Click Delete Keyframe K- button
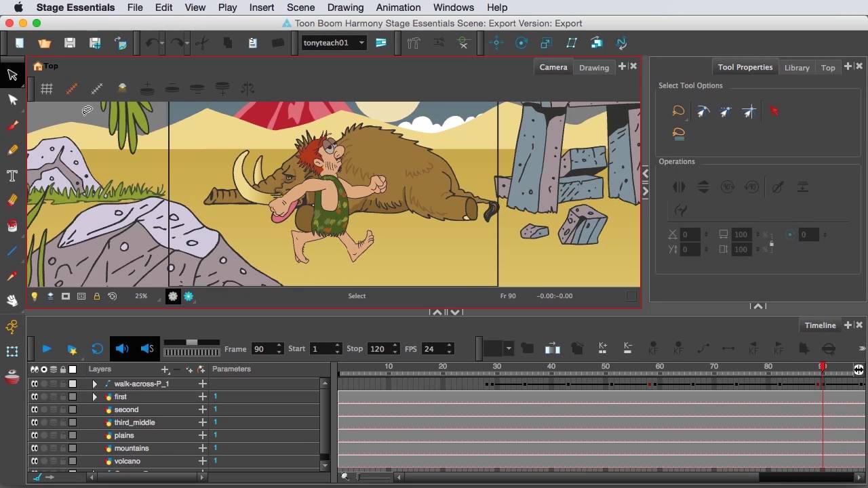 pos(628,348)
